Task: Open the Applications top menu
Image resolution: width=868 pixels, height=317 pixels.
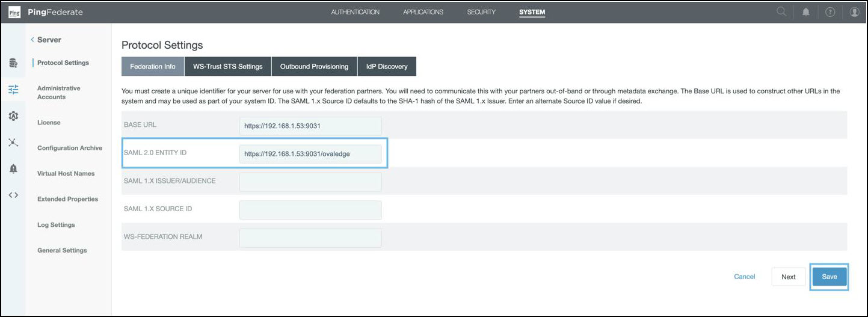Action: [423, 12]
